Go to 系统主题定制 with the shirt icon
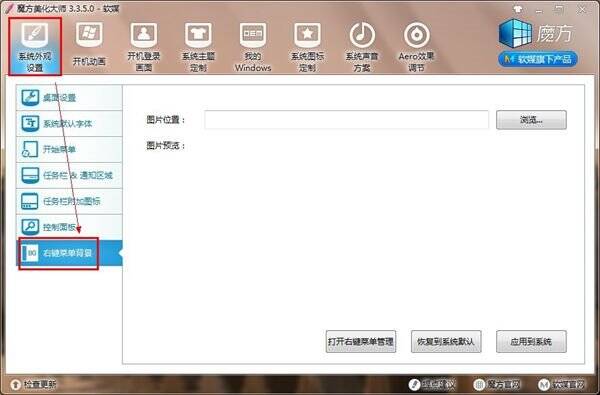 [198, 47]
